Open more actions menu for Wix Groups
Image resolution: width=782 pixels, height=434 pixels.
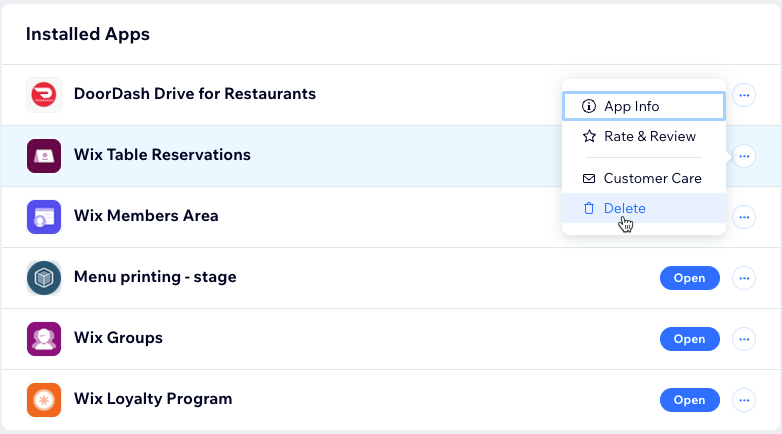tap(744, 339)
